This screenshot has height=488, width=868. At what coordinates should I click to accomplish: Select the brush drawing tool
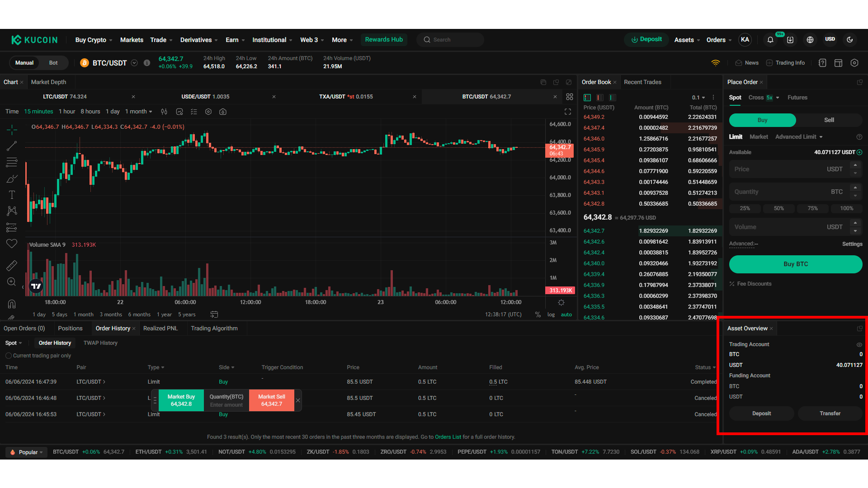[12, 178]
